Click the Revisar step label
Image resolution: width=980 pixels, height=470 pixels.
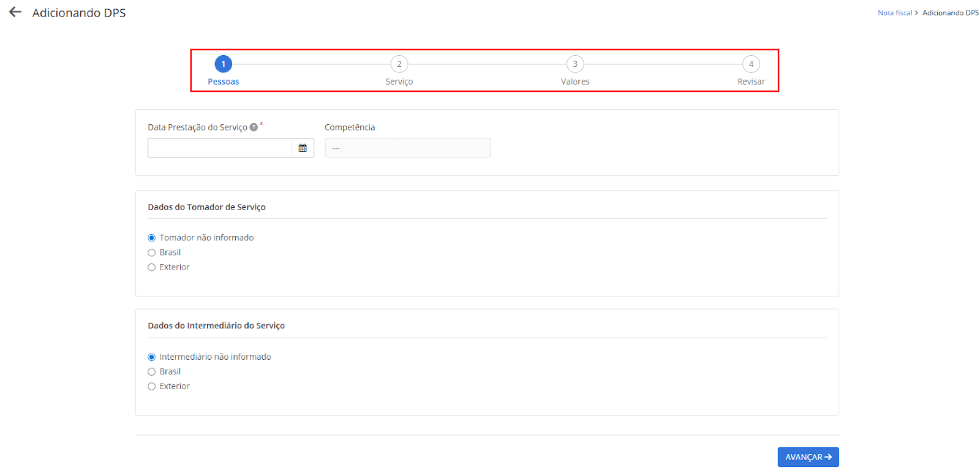751,82
